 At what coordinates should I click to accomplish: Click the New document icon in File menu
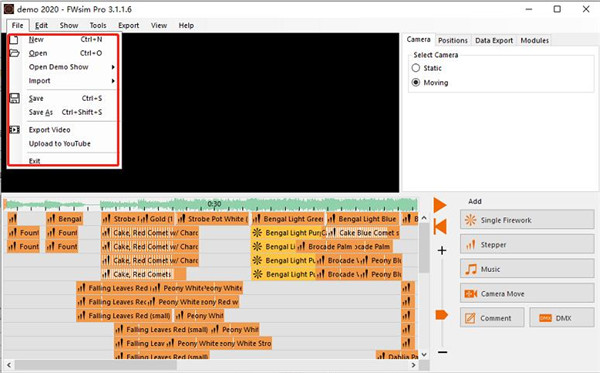coord(14,39)
